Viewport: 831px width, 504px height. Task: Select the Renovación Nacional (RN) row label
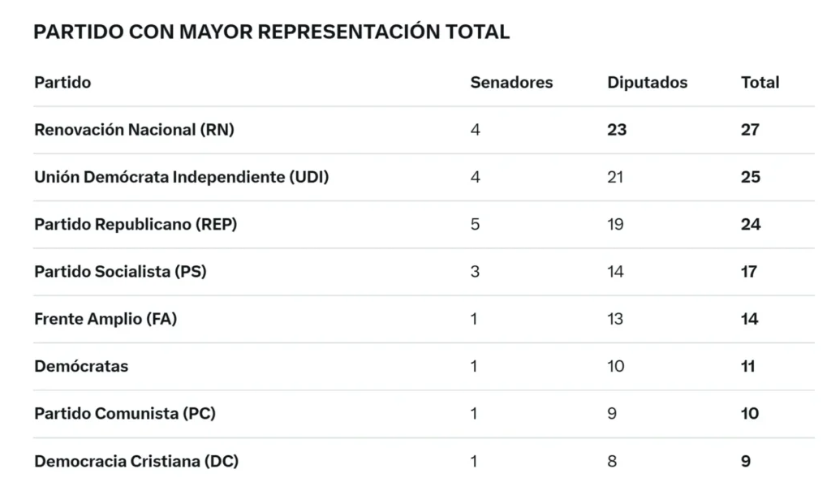(x=134, y=130)
